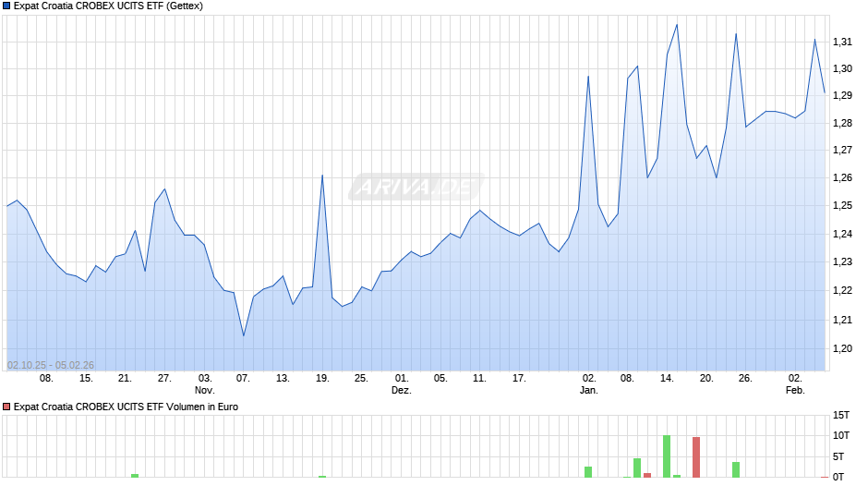Click the green volume bar near 26. January

[x=736, y=470]
